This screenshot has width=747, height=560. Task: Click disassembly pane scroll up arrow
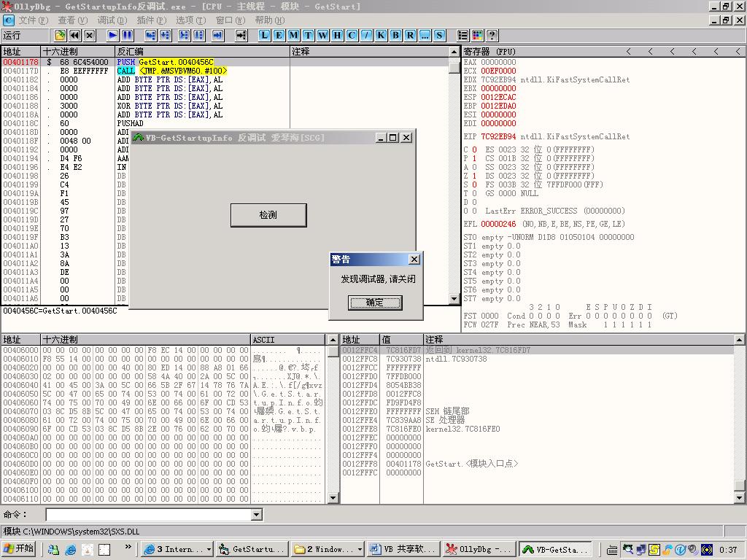[454, 52]
